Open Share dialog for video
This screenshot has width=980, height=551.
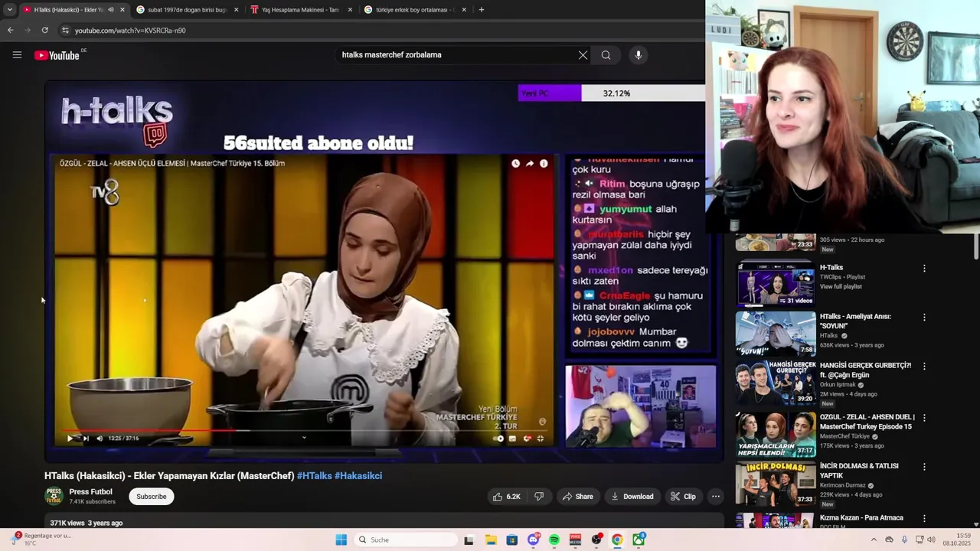pos(577,497)
